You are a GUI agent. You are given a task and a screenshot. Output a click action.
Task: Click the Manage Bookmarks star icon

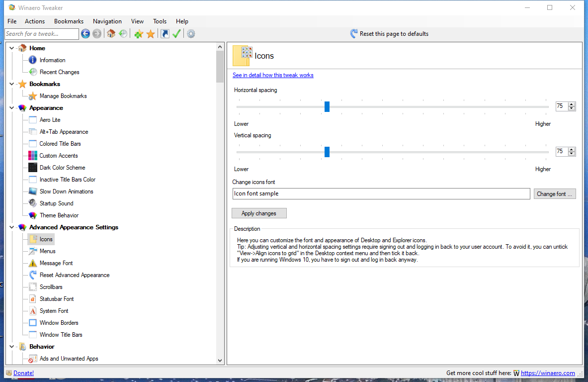(x=33, y=96)
